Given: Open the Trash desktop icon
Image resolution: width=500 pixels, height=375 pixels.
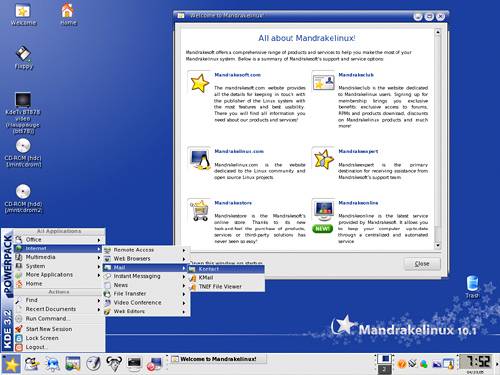Looking at the screenshot, I should [472, 286].
